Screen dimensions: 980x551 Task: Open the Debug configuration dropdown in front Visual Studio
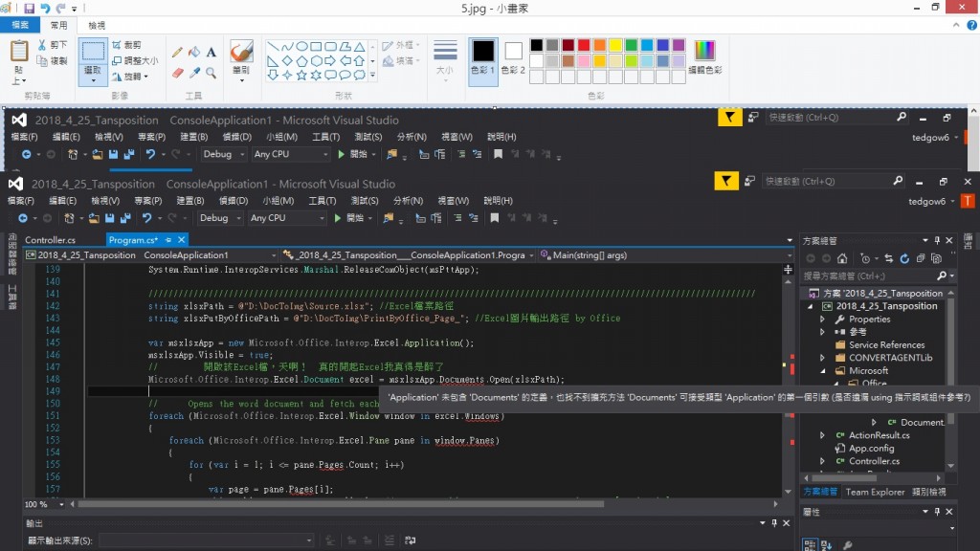click(x=220, y=218)
